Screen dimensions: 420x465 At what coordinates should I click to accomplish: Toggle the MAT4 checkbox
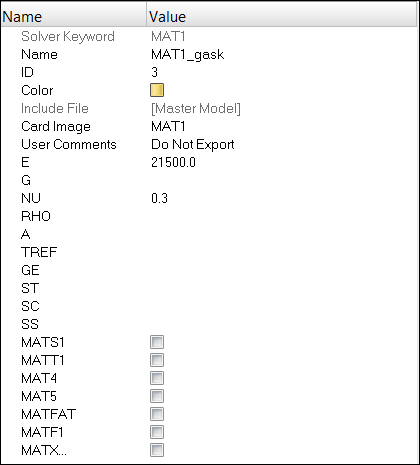coord(157,378)
